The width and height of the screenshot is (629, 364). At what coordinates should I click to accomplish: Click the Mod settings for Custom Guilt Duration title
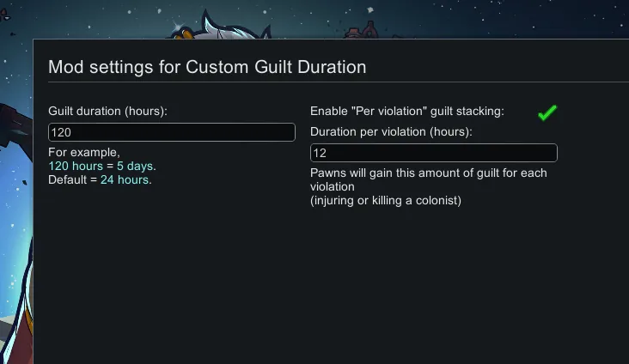pyautogui.click(x=207, y=67)
